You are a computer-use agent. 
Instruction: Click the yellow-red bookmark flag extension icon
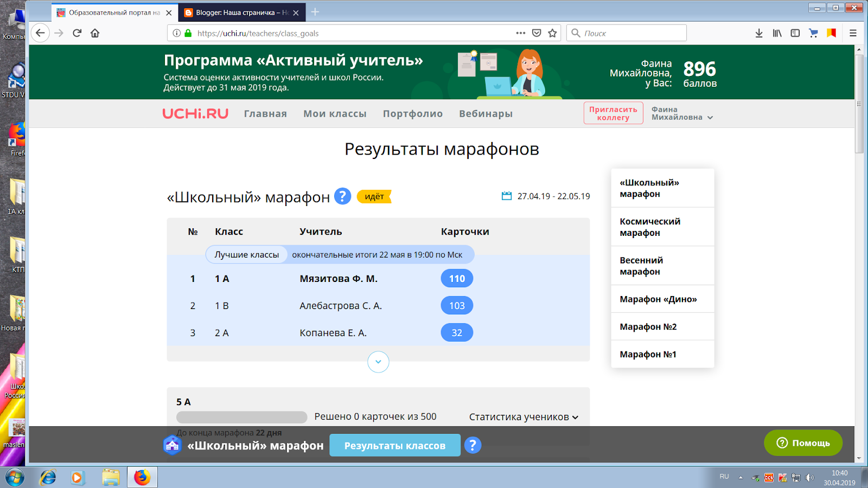click(x=831, y=33)
